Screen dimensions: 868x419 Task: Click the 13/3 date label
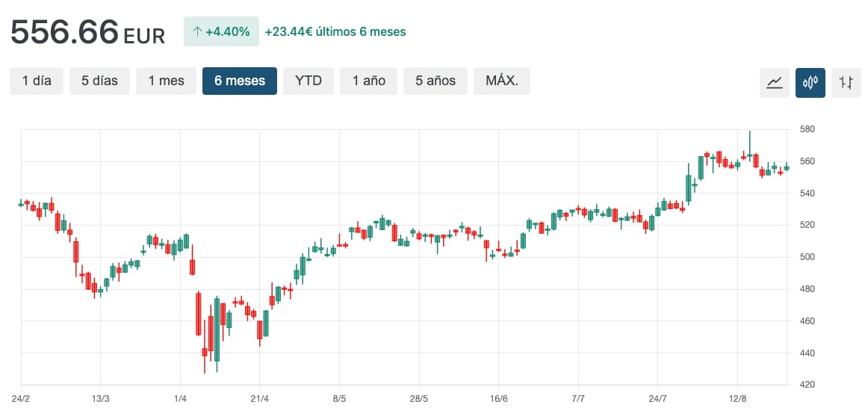[x=100, y=399]
